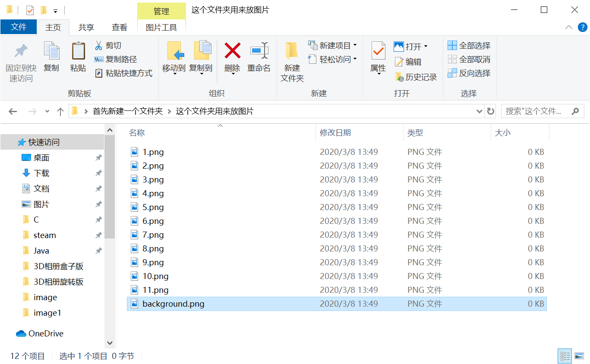Go up one folder level
Image resolution: width=590 pixels, height=364 pixels.
(60, 111)
